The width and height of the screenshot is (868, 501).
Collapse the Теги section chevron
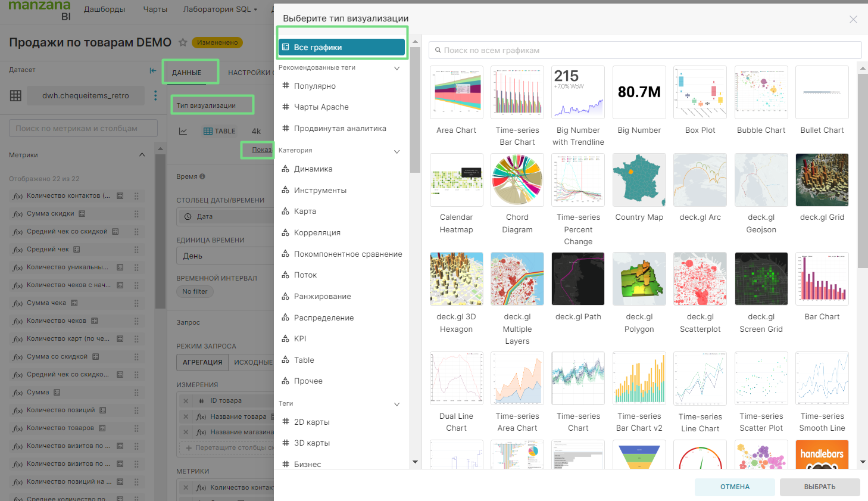397,404
